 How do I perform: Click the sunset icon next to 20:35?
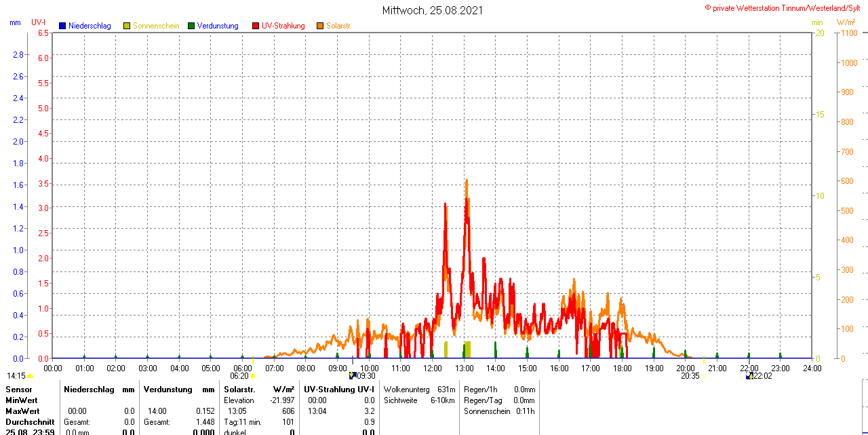704,376
